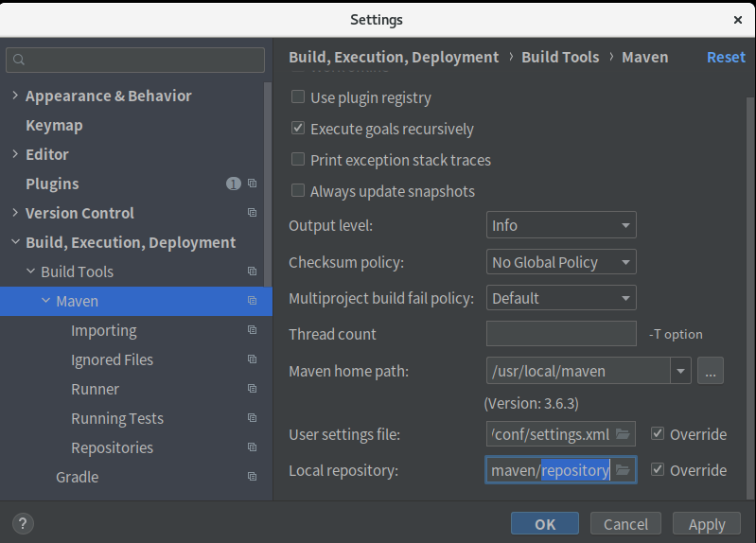This screenshot has width=756, height=543.
Task: Toggle Override for User settings file
Action: coord(658,433)
